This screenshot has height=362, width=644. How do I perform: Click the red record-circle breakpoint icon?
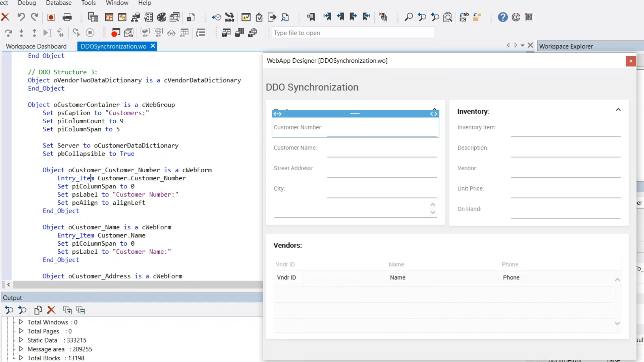pos(51,17)
